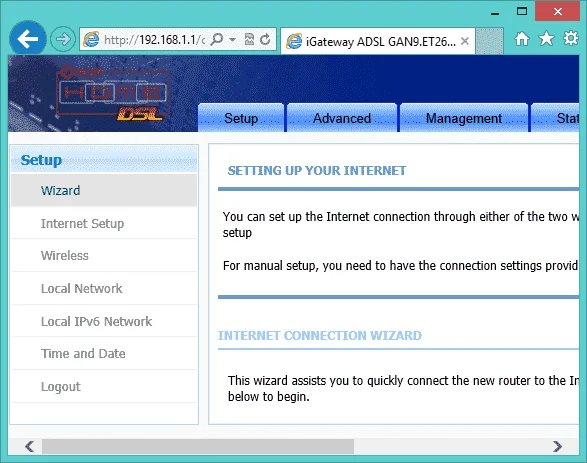This screenshot has height=463, width=587.
Task: Open Favorites star icon
Action: pos(546,39)
